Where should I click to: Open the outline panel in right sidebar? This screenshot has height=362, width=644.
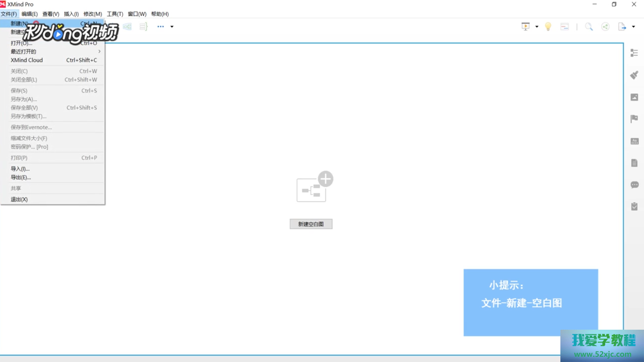pos(634,53)
